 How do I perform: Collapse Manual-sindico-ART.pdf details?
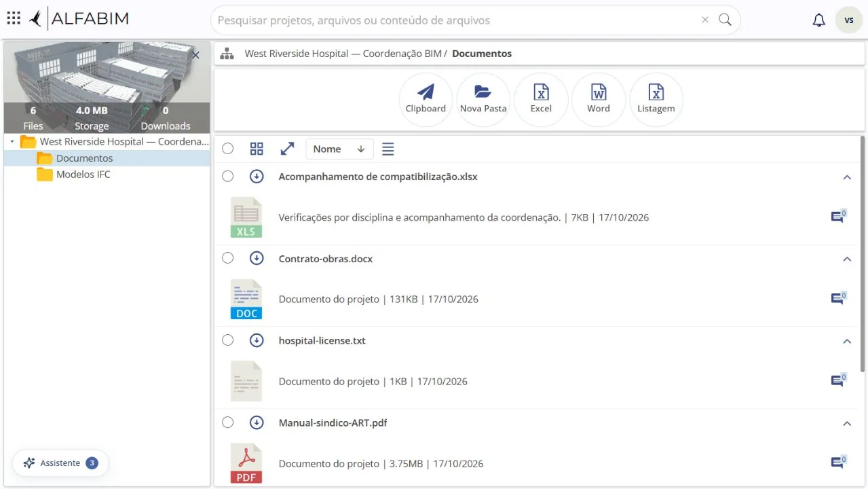(847, 423)
